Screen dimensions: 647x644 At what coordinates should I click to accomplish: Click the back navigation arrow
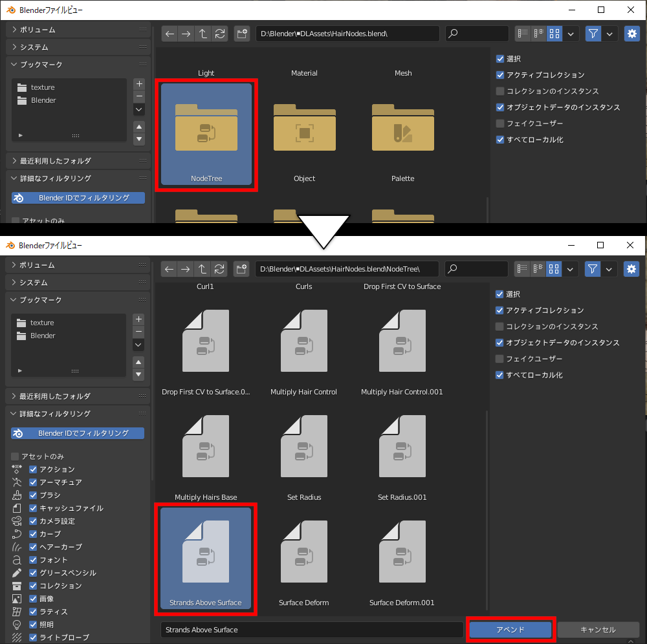[170, 34]
